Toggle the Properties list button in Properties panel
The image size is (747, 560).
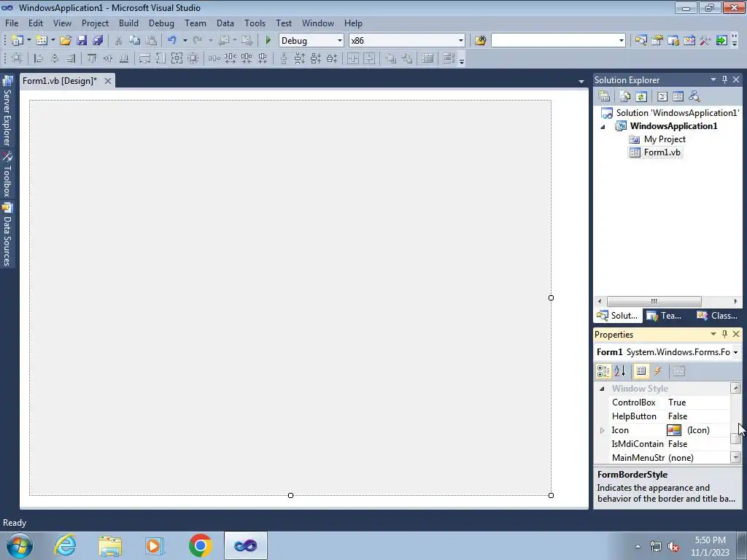[x=641, y=371]
